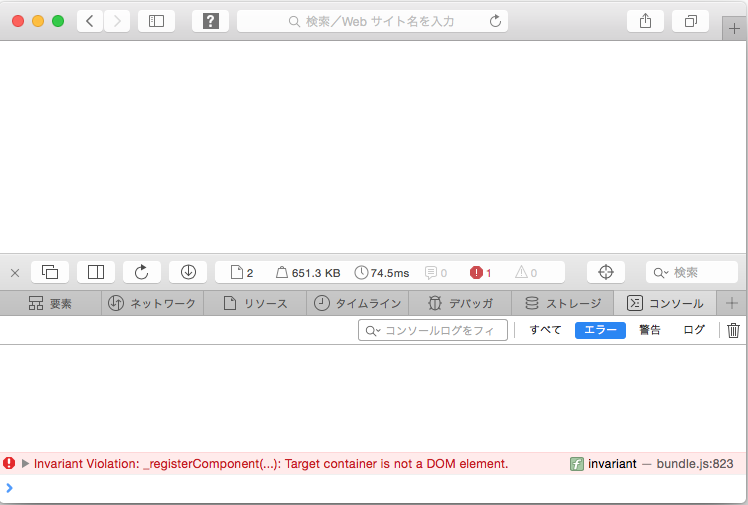Viewport: 748px width, 505px height.
Task: Click the green zoom window button
Action: point(58,21)
